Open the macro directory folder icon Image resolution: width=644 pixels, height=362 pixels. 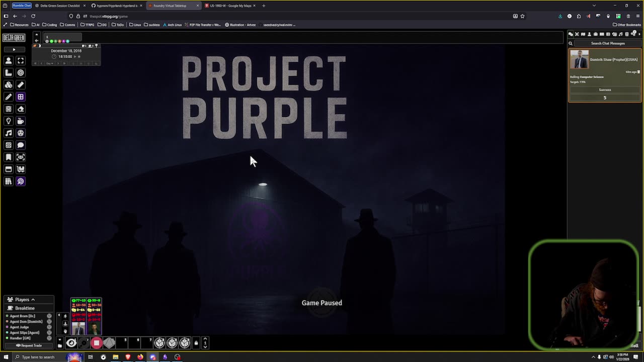[60, 345]
